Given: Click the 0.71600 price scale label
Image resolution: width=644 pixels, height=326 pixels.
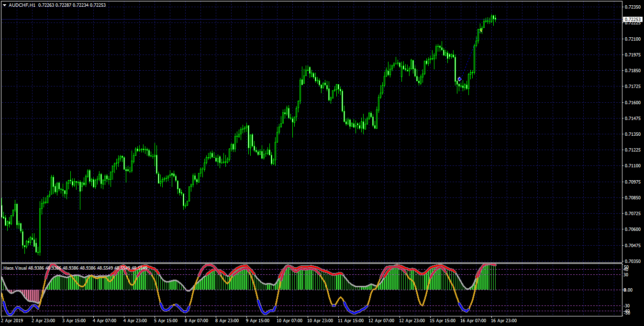Looking at the screenshot, I should point(633,102).
